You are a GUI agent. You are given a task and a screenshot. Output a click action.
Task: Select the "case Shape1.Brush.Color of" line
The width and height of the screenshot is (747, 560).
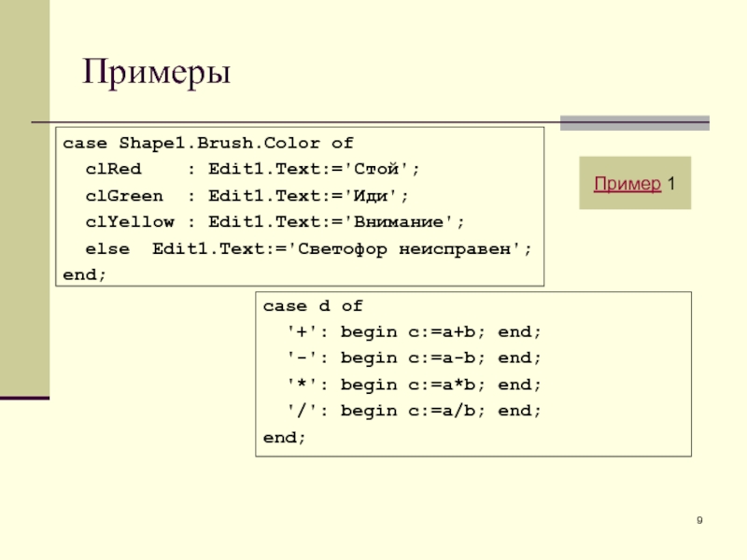pos(207,144)
